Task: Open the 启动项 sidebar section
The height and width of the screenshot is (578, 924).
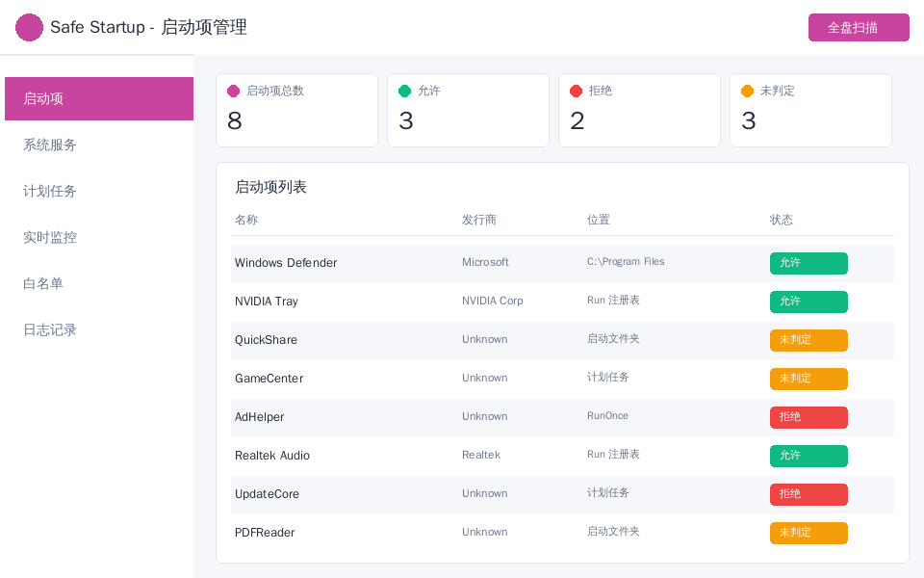Action: coord(99,98)
